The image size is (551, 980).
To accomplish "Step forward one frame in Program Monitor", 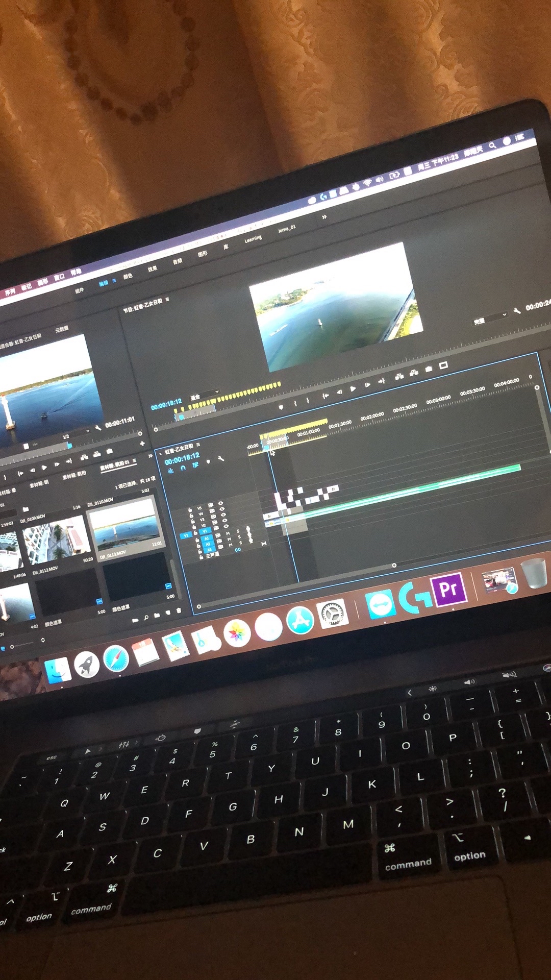I will pos(367,385).
